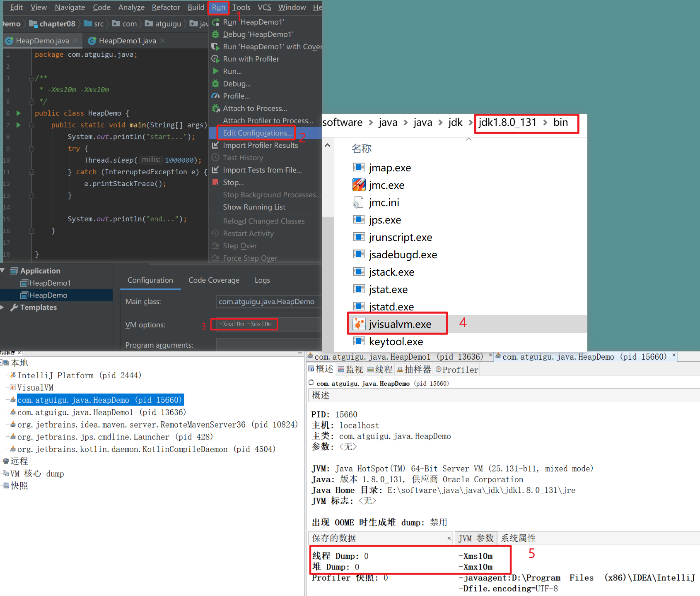This screenshot has height=596, width=700.
Task: Click the 快照 snapshots node icon
Action: [6, 485]
